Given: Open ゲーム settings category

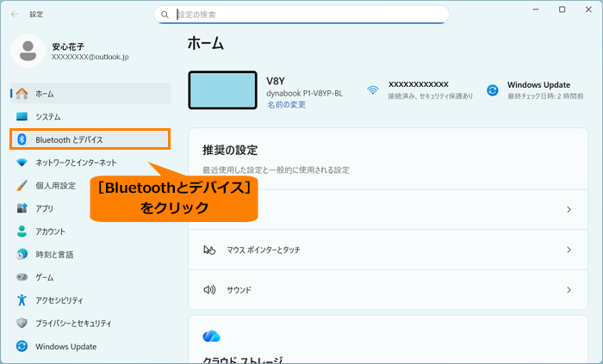Looking at the screenshot, I should pos(90,277).
